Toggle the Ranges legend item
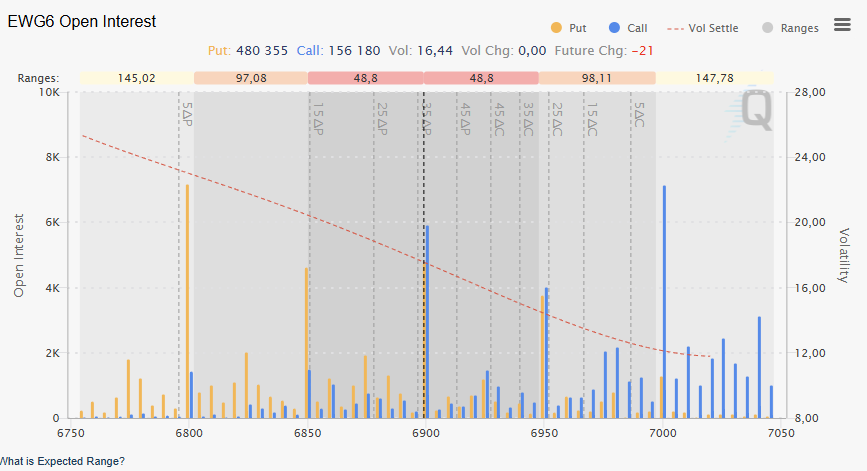Image resolution: width=867 pixels, height=471 pixels. [x=799, y=28]
